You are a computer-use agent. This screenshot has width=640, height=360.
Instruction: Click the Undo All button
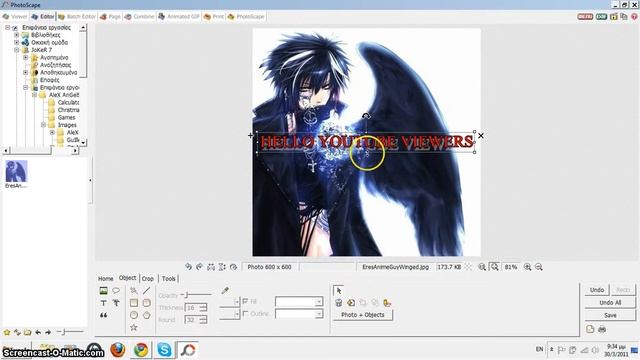click(610, 302)
